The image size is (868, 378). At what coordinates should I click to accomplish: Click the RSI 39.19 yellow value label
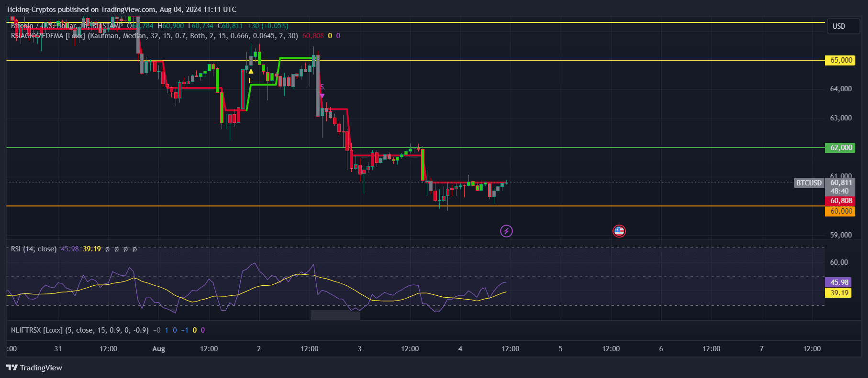pos(838,293)
